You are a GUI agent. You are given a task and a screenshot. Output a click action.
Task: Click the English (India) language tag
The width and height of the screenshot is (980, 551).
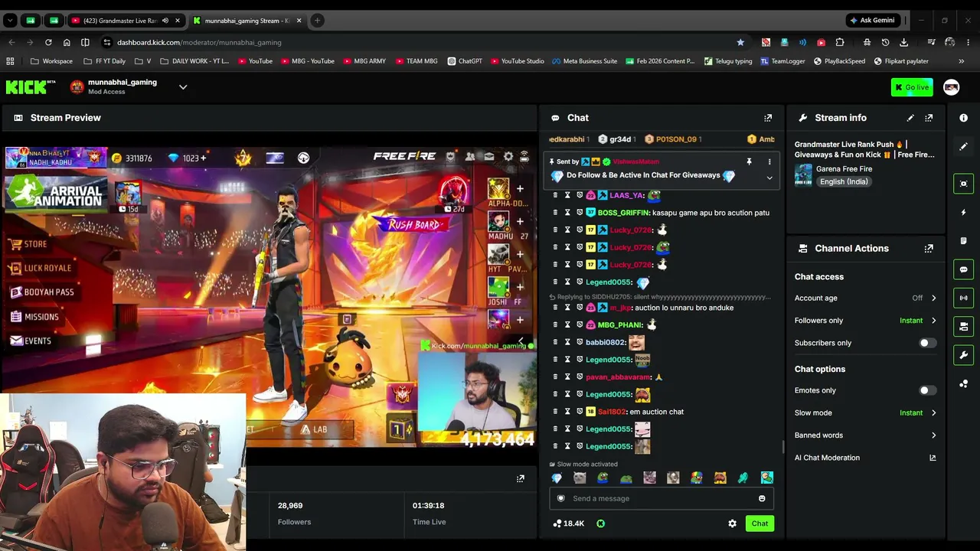[844, 182]
